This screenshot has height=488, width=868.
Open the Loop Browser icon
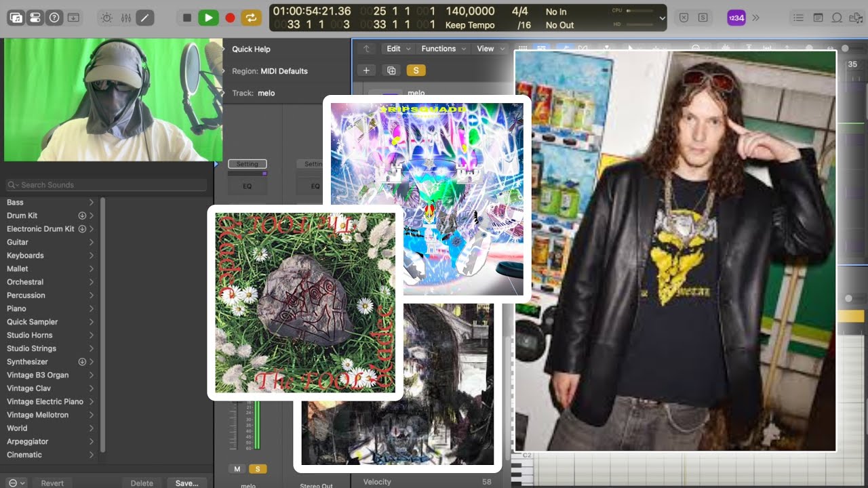pyautogui.click(x=837, y=18)
